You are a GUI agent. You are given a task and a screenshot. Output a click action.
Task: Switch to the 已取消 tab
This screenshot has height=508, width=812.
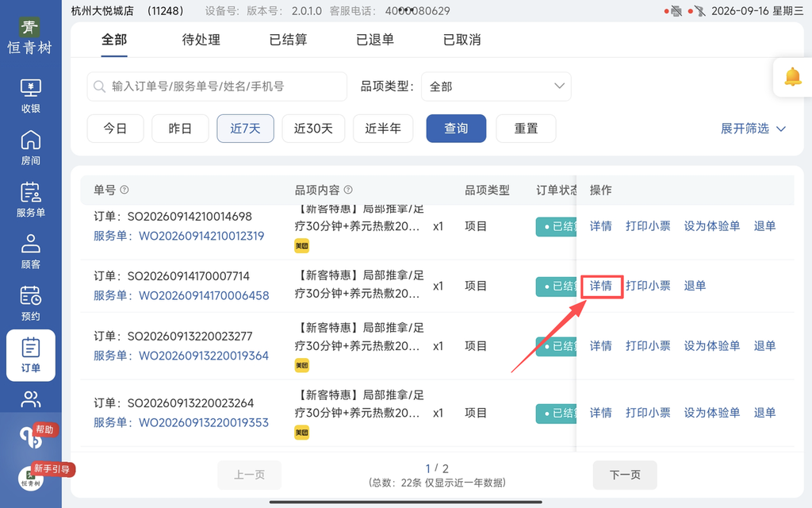462,40
